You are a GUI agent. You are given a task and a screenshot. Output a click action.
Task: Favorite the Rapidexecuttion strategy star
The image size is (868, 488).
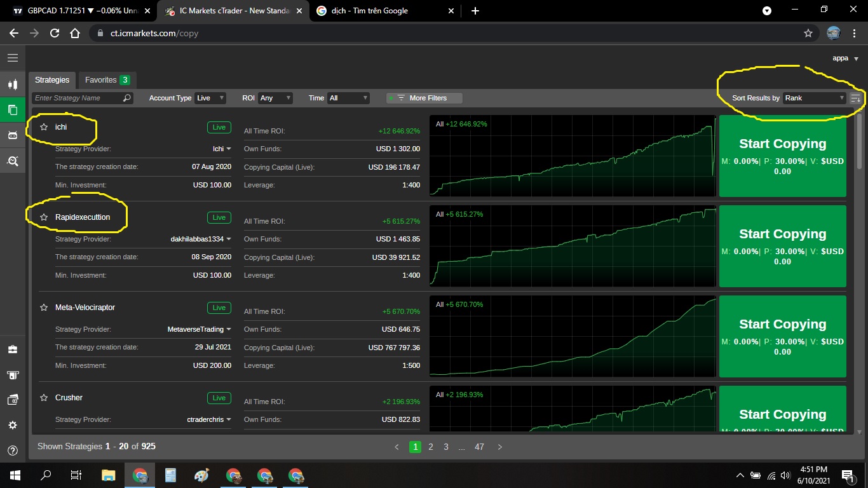[x=44, y=217]
